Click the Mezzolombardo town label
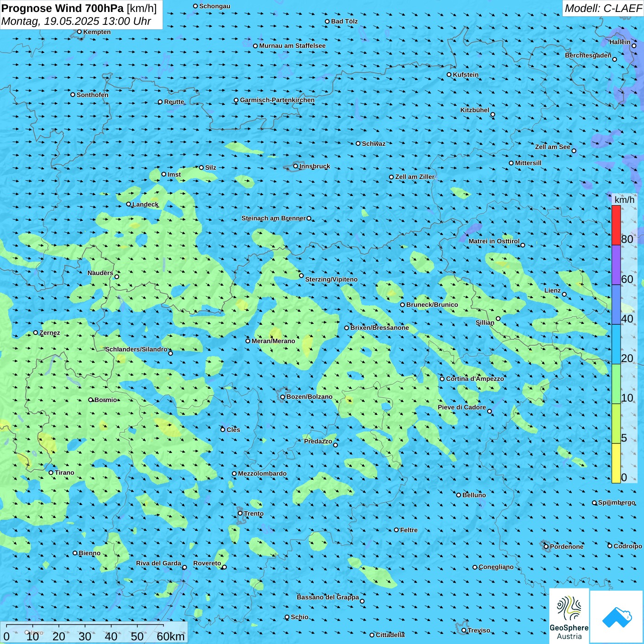Screen dimensions: 644x644 262,473
